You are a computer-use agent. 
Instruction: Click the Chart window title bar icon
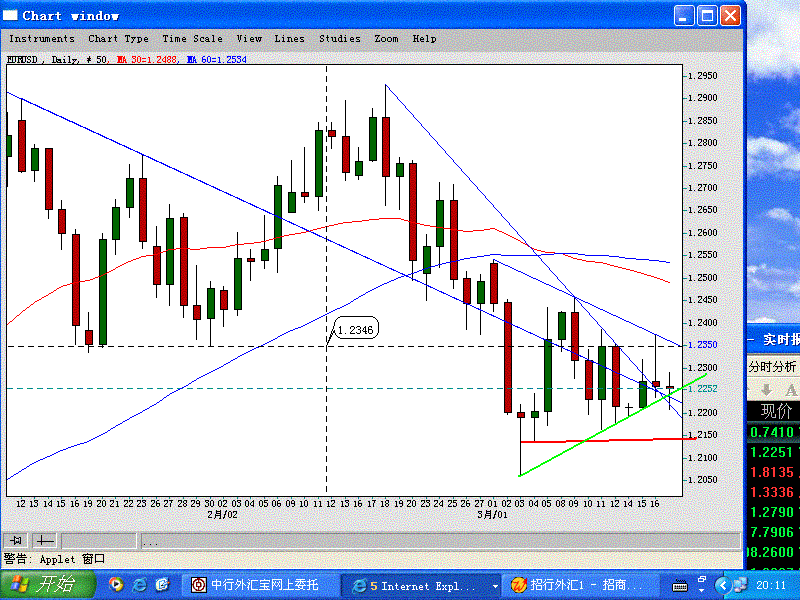(x=10, y=15)
